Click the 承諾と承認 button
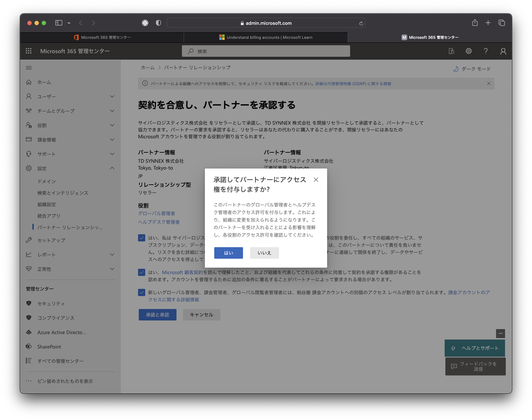532x420 pixels. pos(157,315)
